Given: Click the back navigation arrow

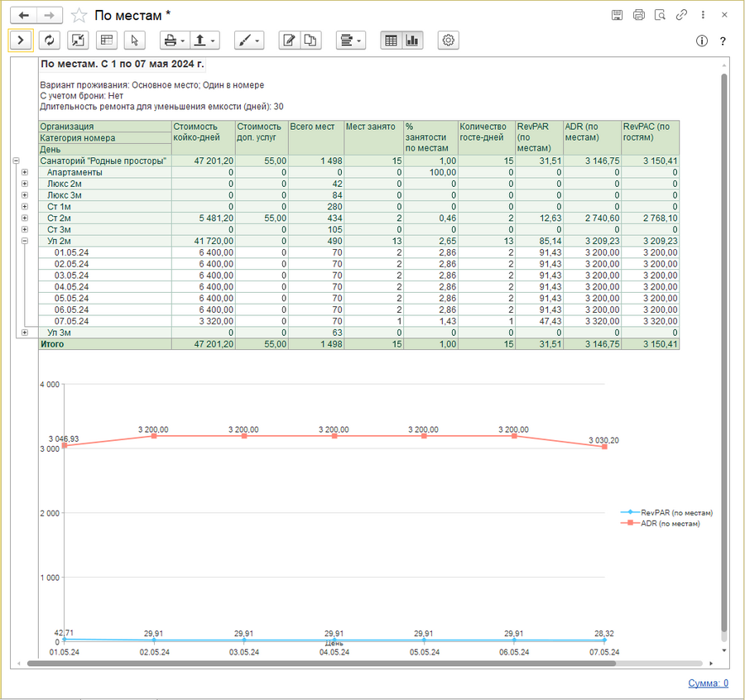Looking at the screenshot, I should point(25,15).
